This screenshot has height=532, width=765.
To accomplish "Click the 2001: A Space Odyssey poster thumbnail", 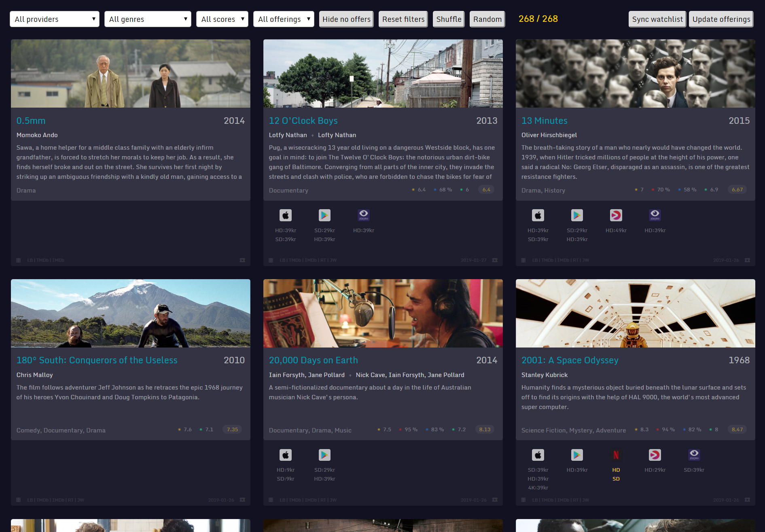I will pyautogui.click(x=636, y=313).
